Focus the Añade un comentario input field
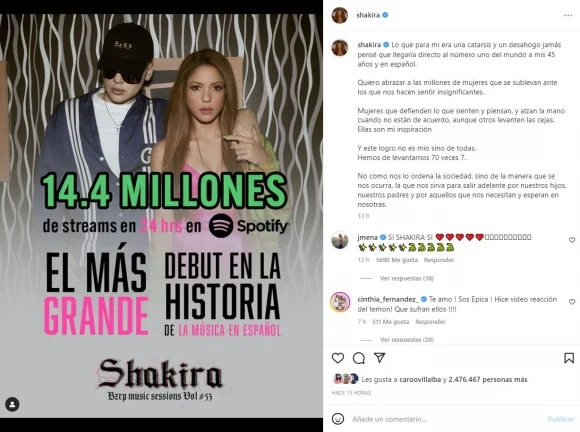 click(x=444, y=419)
